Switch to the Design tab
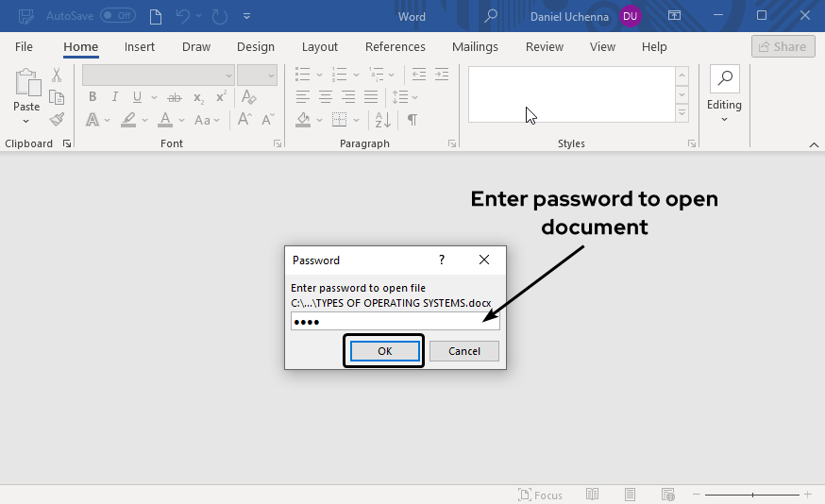This screenshot has width=825, height=504. 256,47
